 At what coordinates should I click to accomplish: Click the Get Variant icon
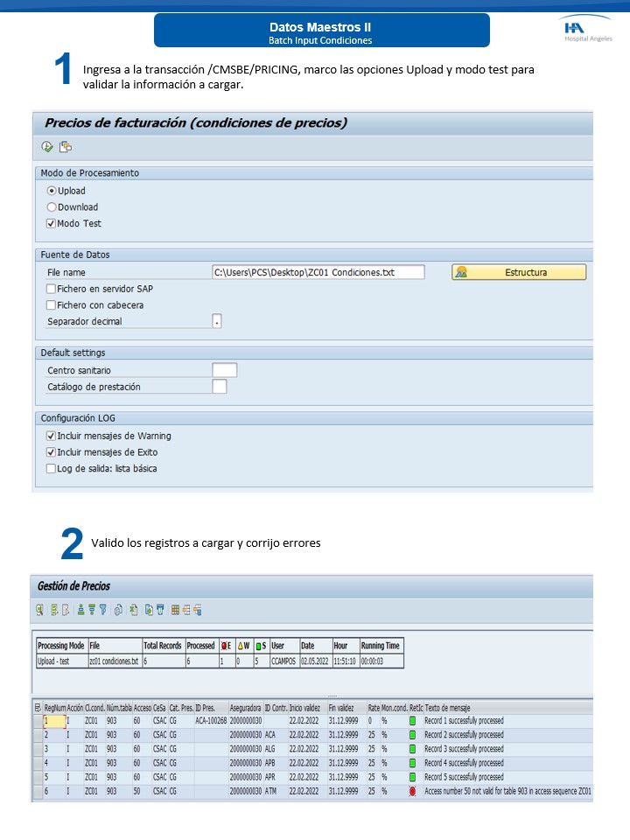coord(65,146)
